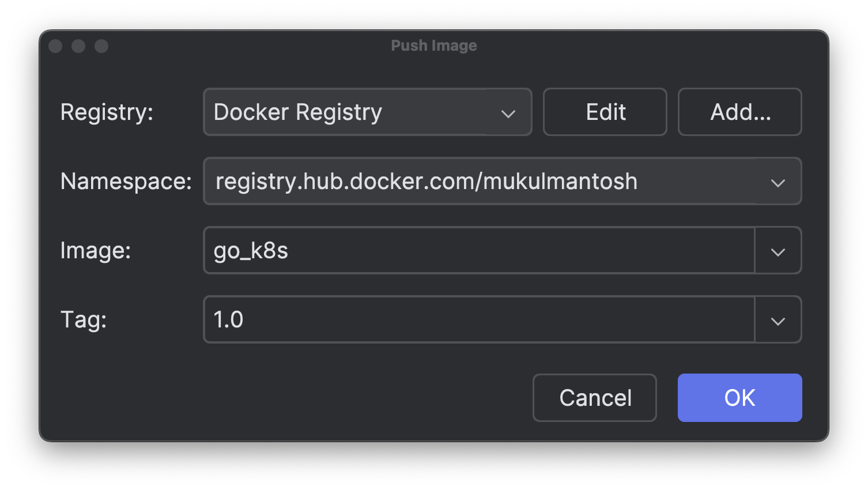Close the Push Image window
The width and height of the screenshot is (868, 490).
[x=55, y=46]
